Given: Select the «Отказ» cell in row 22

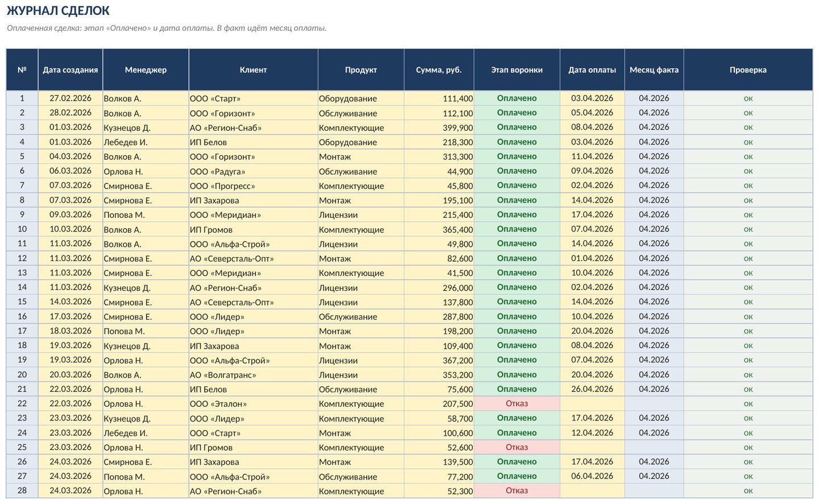Looking at the screenshot, I should [517, 404].
